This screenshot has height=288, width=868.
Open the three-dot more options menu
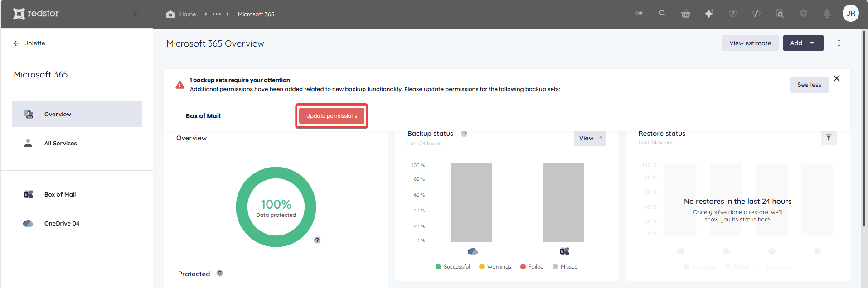click(839, 43)
